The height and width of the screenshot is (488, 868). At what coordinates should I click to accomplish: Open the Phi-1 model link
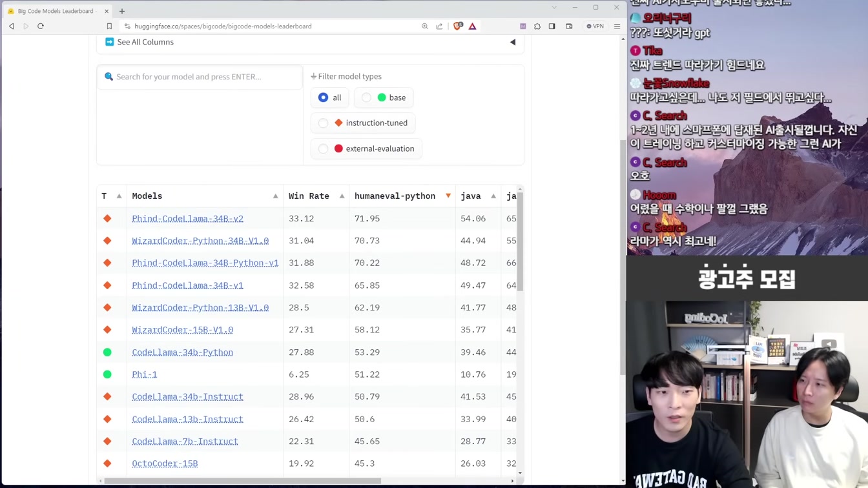[x=144, y=374]
